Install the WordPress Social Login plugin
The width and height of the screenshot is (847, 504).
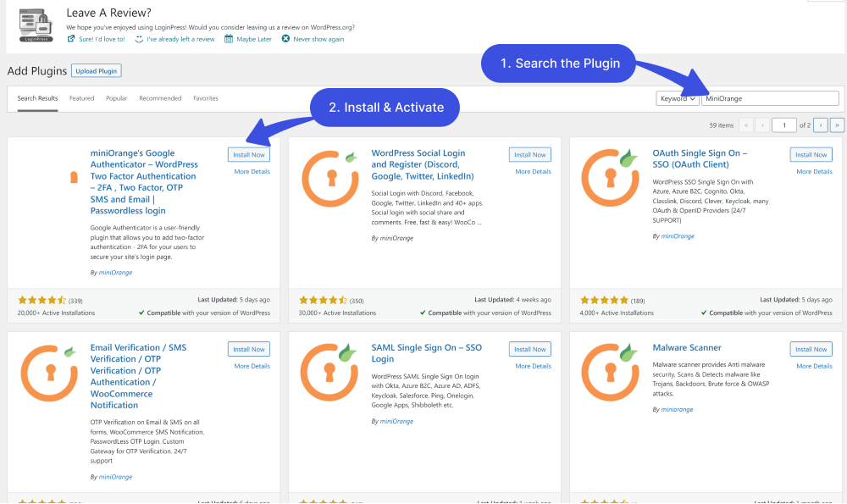[x=530, y=154]
